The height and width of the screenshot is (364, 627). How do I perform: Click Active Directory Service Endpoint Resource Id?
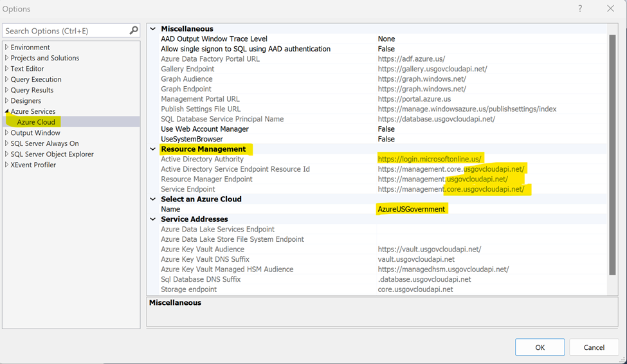tap(235, 168)
